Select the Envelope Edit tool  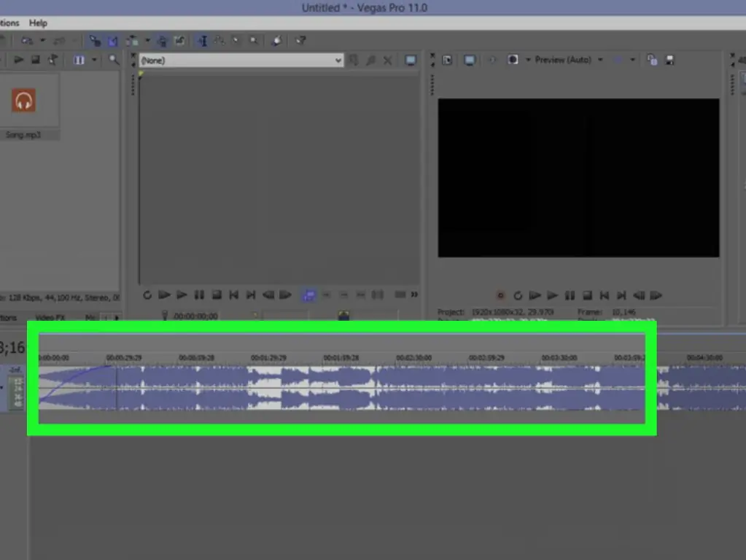tap(219, 41)
